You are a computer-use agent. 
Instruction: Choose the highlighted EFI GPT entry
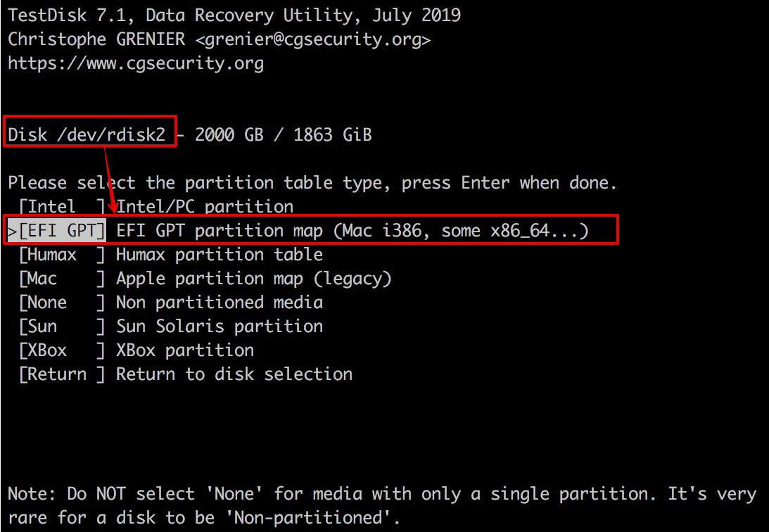pos(62,230)
